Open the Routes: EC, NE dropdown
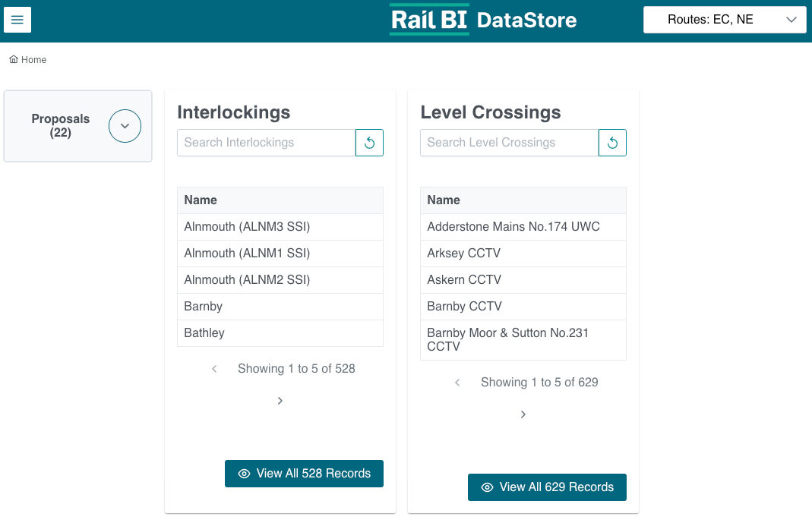This screenshot has width=812, height=523. click(x=724, y=20)
